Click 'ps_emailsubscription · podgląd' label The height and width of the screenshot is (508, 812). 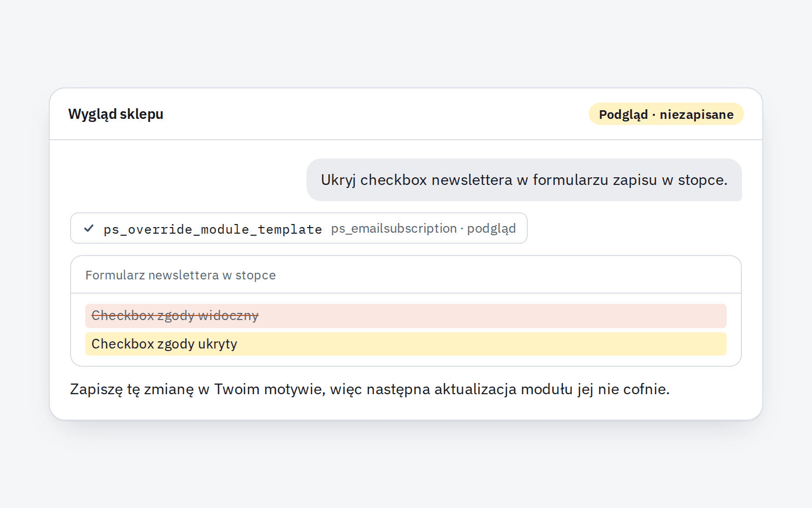coord(423,229)
